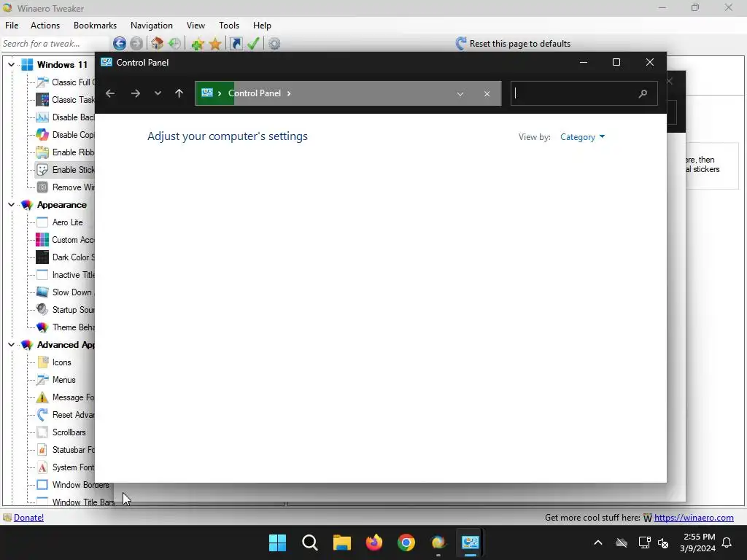Click the Control Panel address bar icon
Screen dimensions: 747x560
point(207,93)
